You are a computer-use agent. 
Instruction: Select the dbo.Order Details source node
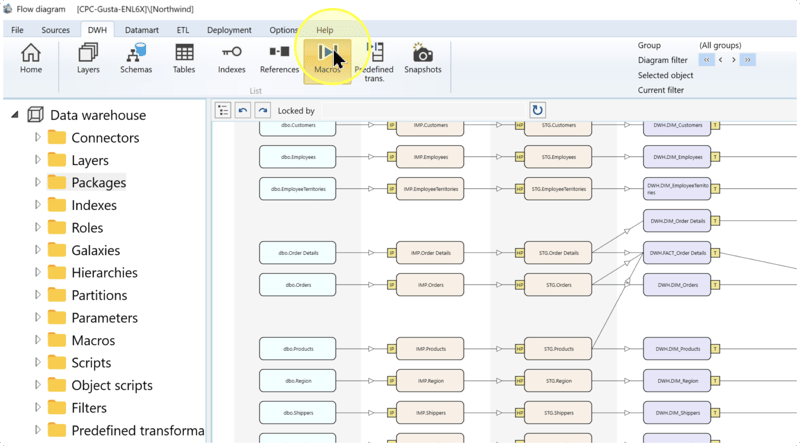coord(297,253)
